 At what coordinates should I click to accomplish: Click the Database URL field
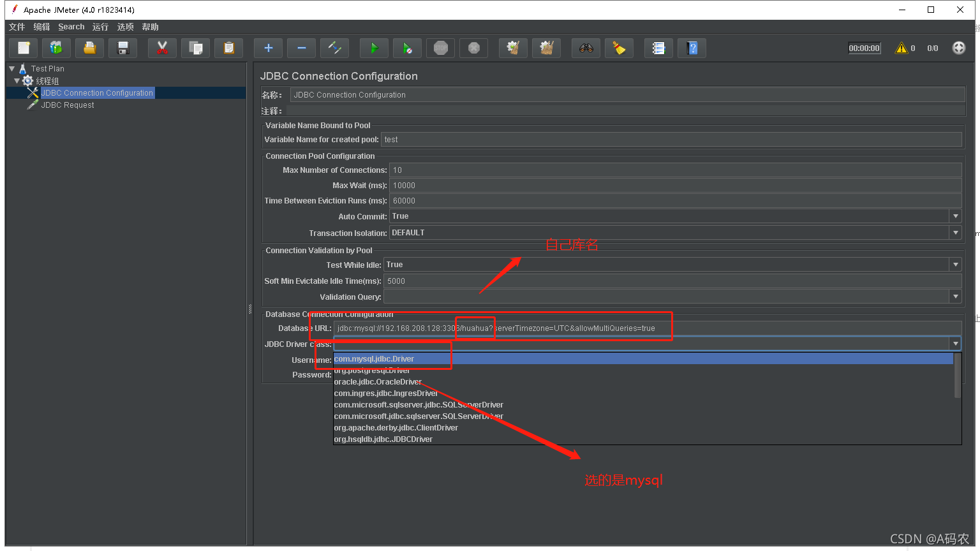tap(648, 328)
